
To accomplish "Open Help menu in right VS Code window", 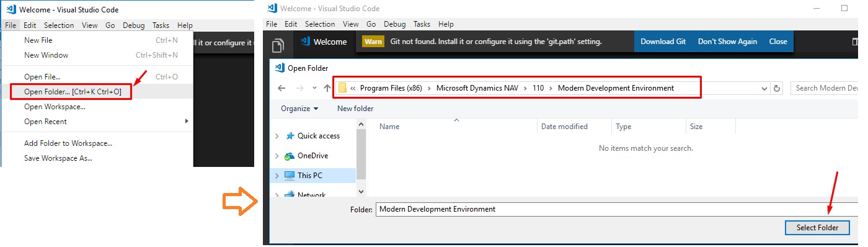I will 446,24.
